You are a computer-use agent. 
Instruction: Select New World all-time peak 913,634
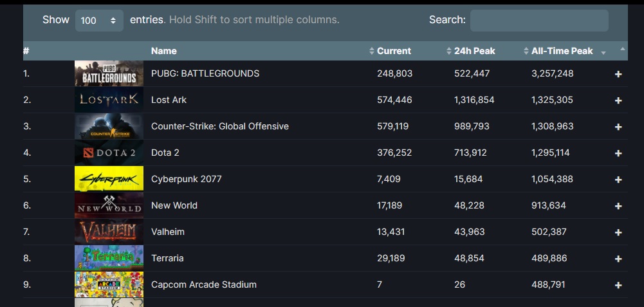(549, 205)
